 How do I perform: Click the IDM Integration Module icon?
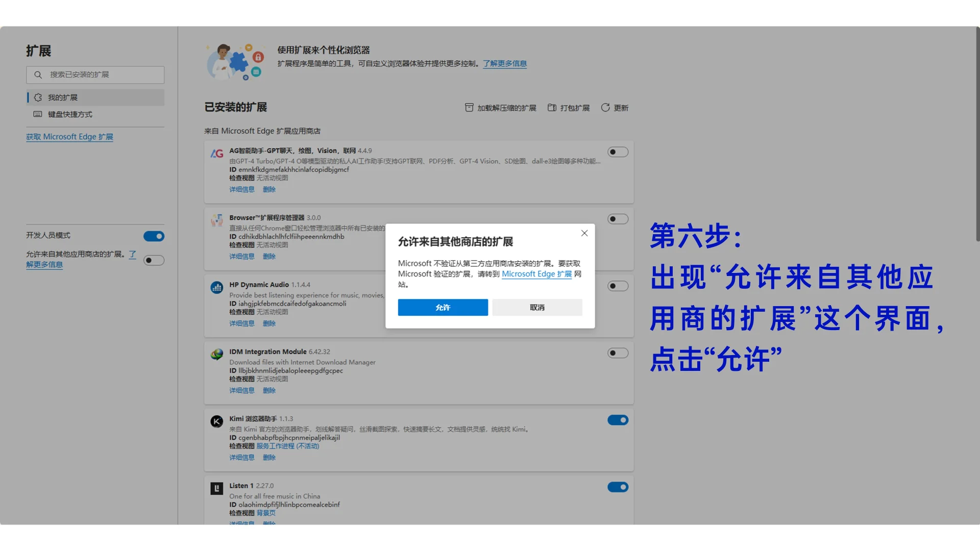click(217, 354)
